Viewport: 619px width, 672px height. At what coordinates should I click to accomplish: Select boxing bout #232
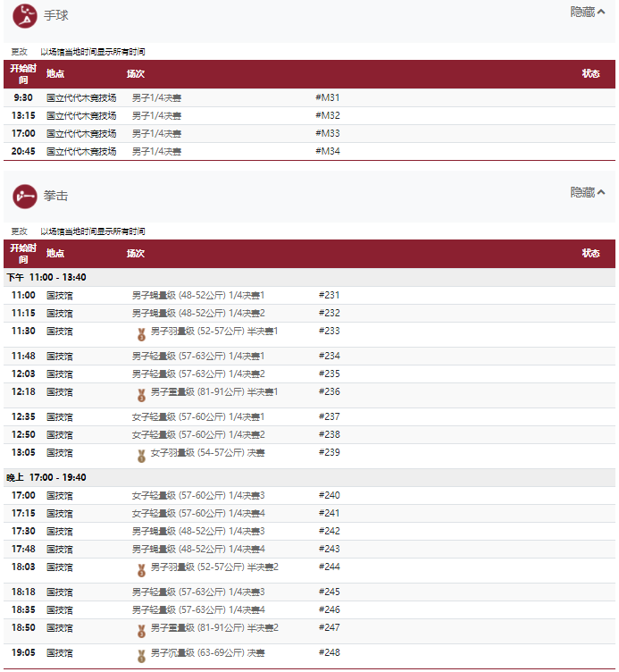point(309,314)
